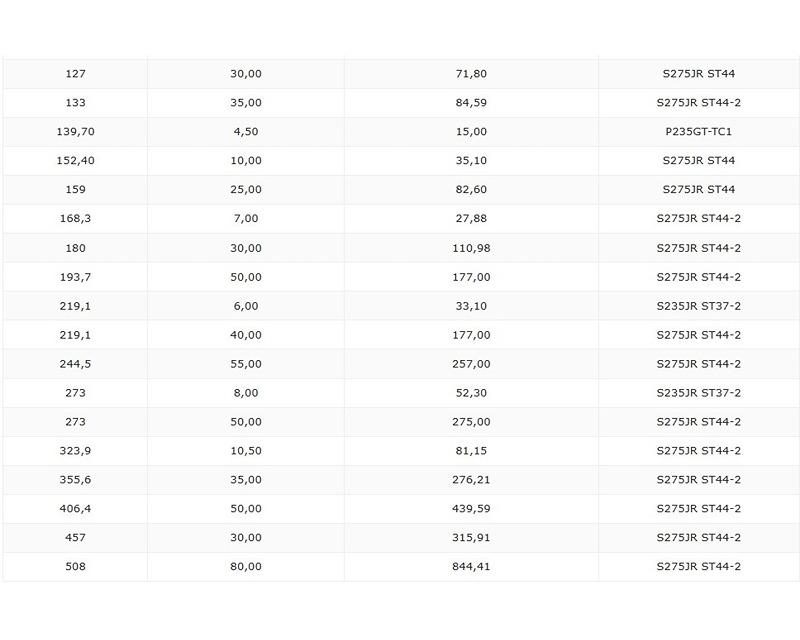Click the 439,59 weight cell
Viewport: 800px width, 640px height.
pyautogui.click(x=471, y=509)
